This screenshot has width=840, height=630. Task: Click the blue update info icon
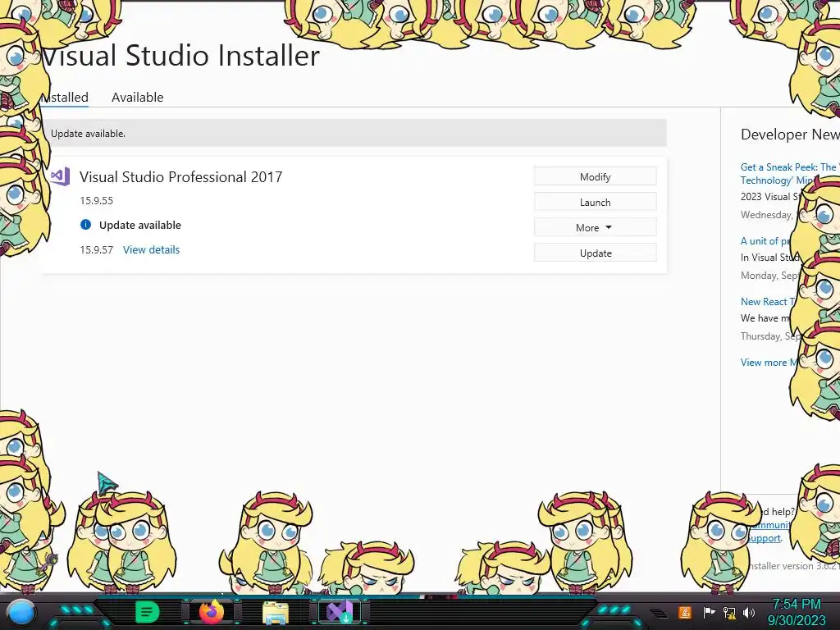85,225
